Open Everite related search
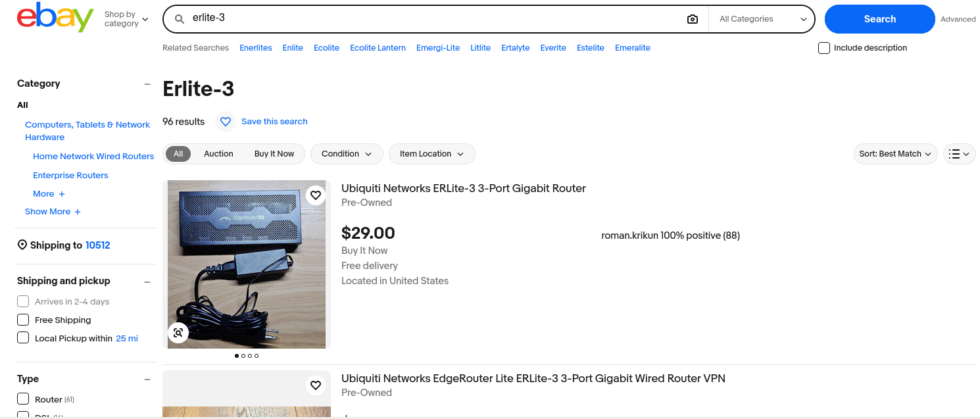 coord(553,48)
